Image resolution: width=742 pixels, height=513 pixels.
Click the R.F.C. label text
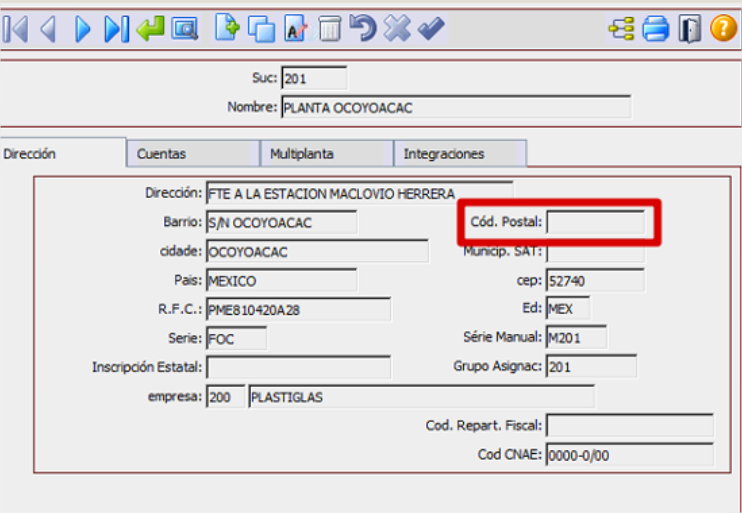pyautogui.click(x=180, y=309)
